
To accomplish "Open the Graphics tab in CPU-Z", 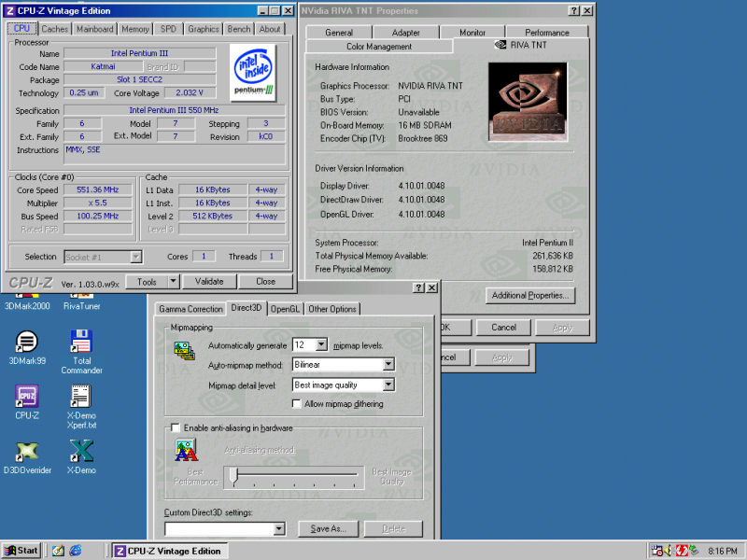I will pyautogui.click(x=204, y=29).
